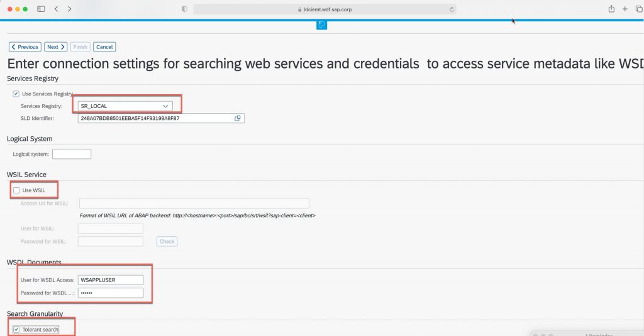This screenshot has width=644, height=336.
Task: Click the greyed Finish button
Action: click(80, 47)
